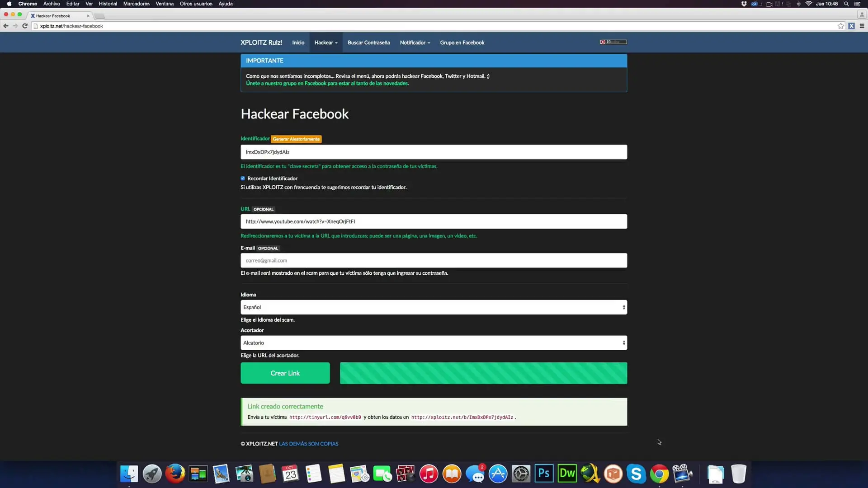
Task: Open Contacts book icon in dock
Action: [x=268, y=474]
